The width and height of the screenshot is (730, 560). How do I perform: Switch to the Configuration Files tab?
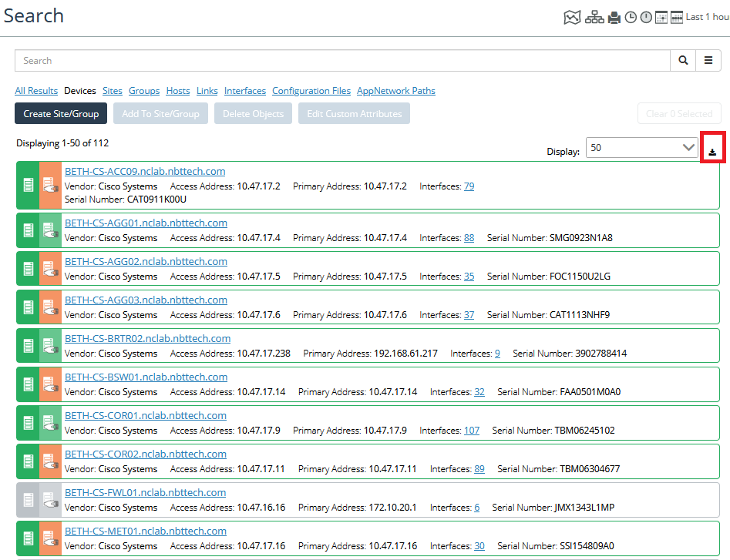[x=311, y=91]
